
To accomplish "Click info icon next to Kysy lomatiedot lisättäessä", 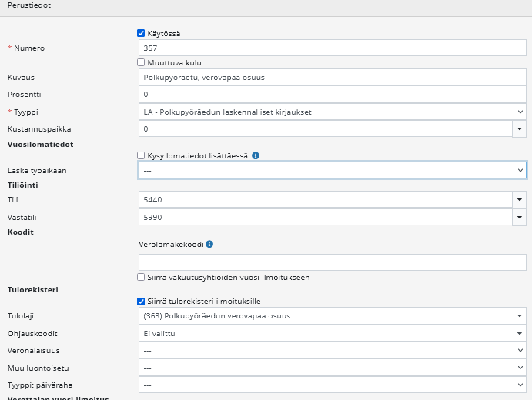I will [256, 155].
